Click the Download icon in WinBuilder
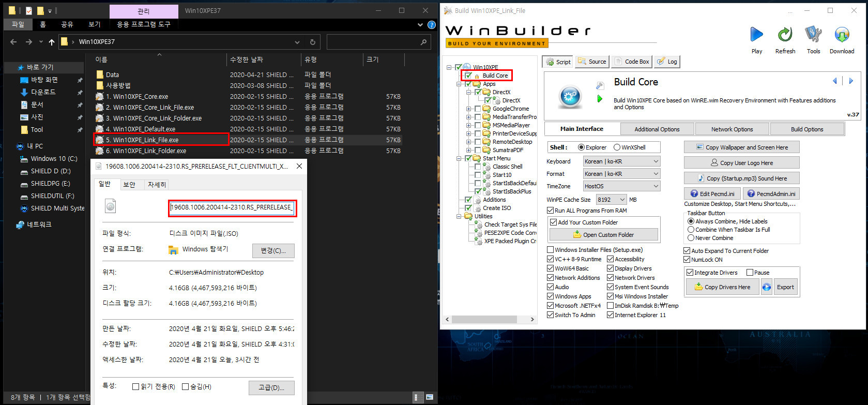Screen dimensions: 868x405 [842, 35]
